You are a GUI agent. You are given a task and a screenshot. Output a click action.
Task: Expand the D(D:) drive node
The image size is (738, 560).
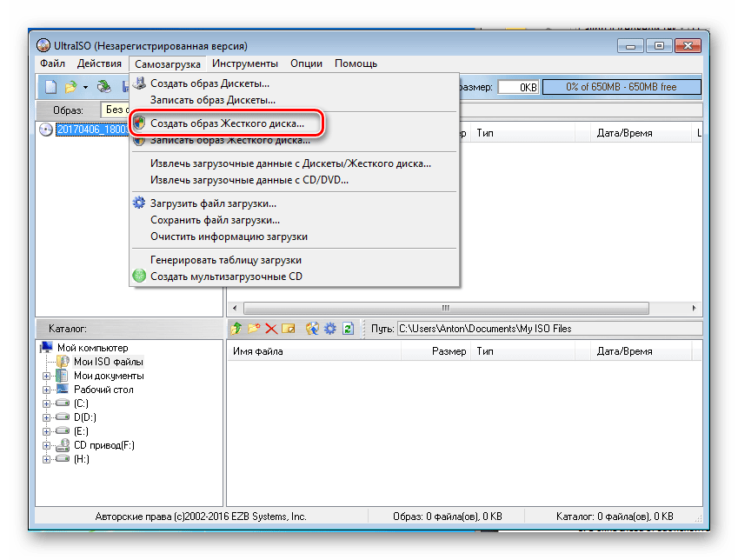(46, 417)
